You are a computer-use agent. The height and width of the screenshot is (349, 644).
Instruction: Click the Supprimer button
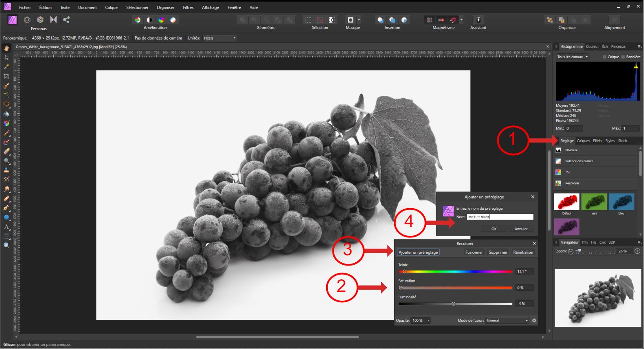498,252
